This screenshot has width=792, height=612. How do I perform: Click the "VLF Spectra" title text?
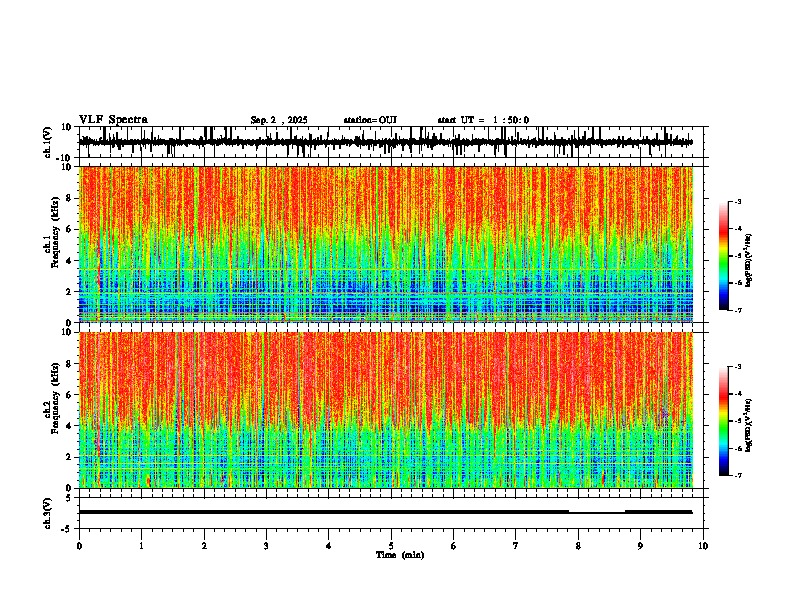113,119
